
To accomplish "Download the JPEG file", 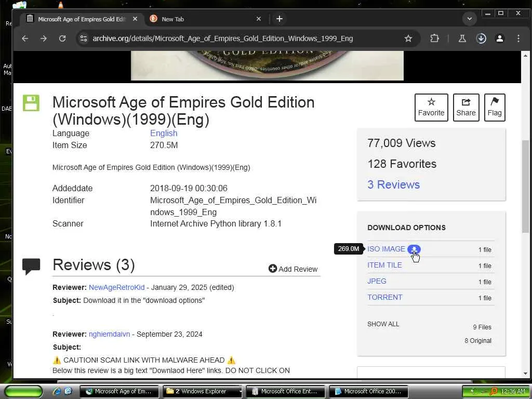I will pos(377,281).
